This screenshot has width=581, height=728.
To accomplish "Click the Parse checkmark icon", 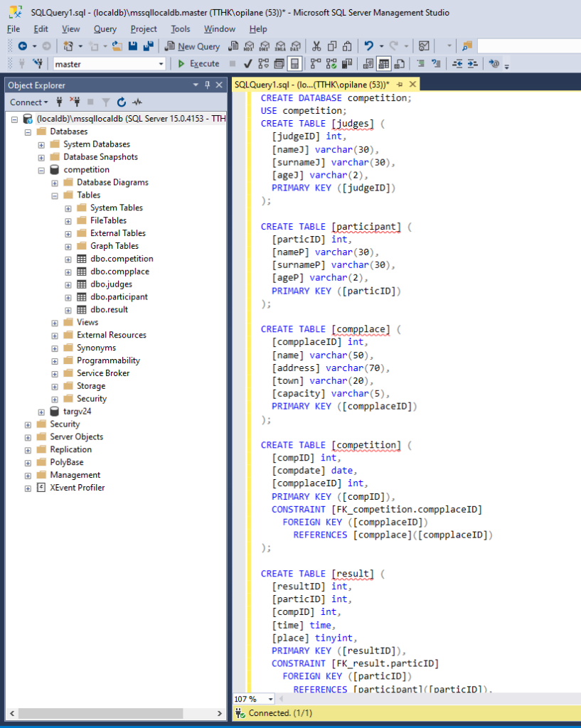I will tap(247, 64).
